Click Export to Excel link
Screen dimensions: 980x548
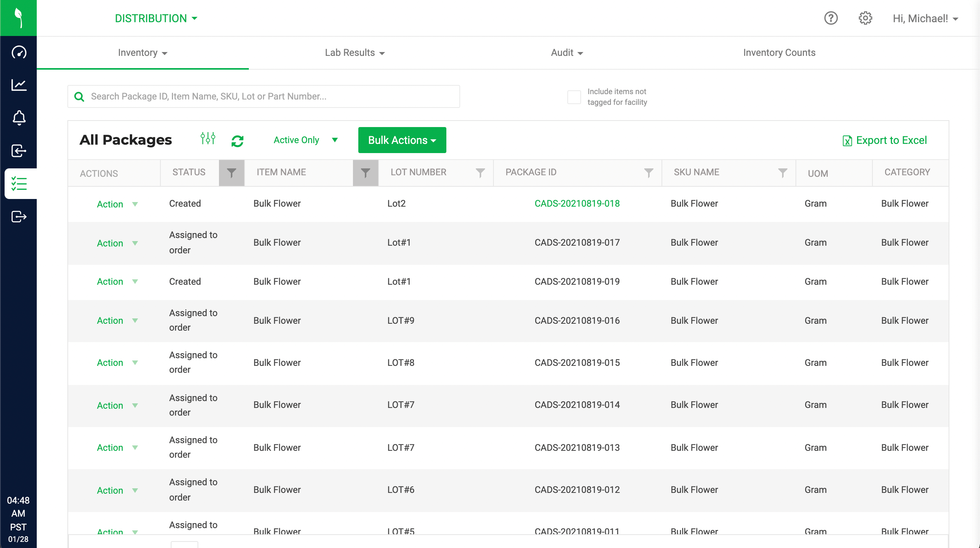click(885, 140)
